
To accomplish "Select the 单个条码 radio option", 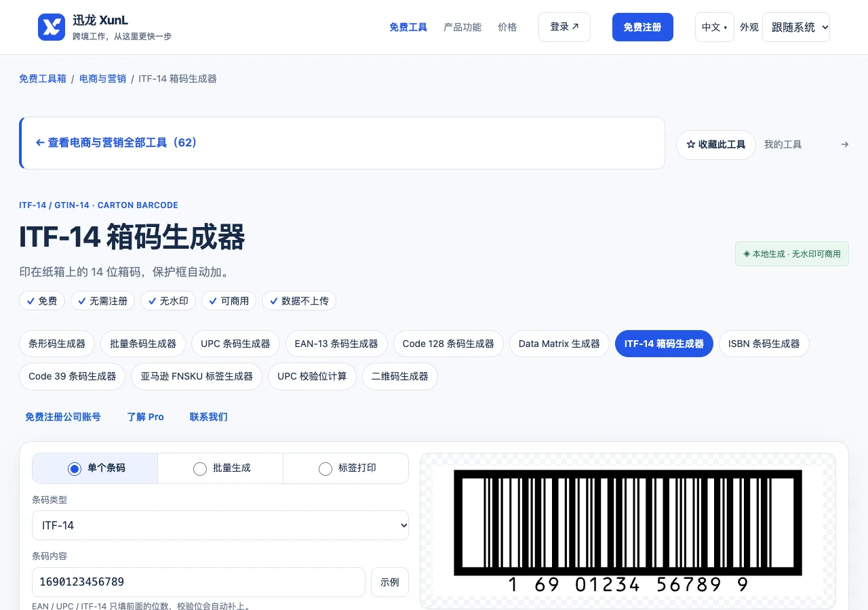I will [95, 468].
